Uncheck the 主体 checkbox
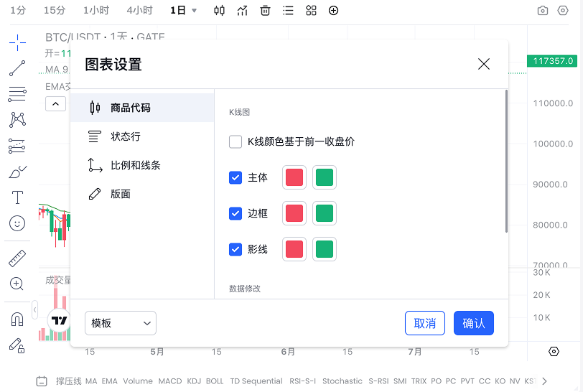583x392 pixels. [x=235, y=177]
